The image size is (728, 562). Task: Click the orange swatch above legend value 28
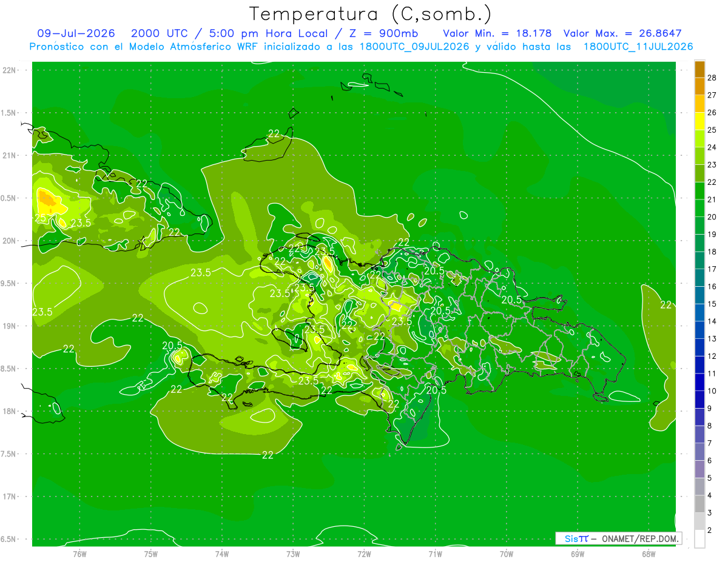tap(699, 69)
